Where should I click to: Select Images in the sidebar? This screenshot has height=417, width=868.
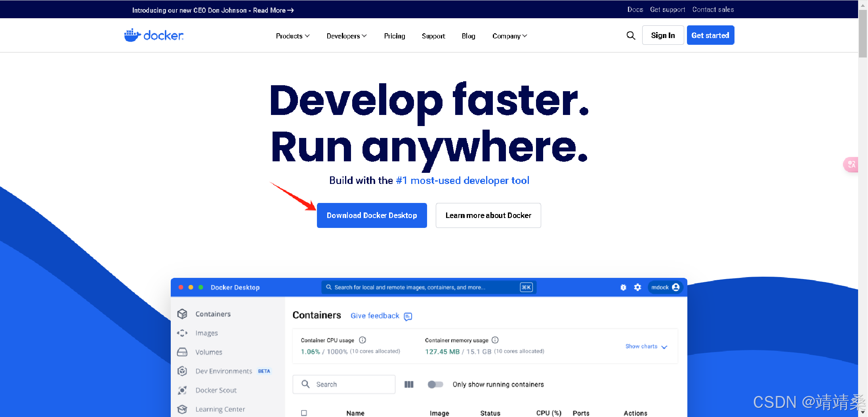coord(206,333)
